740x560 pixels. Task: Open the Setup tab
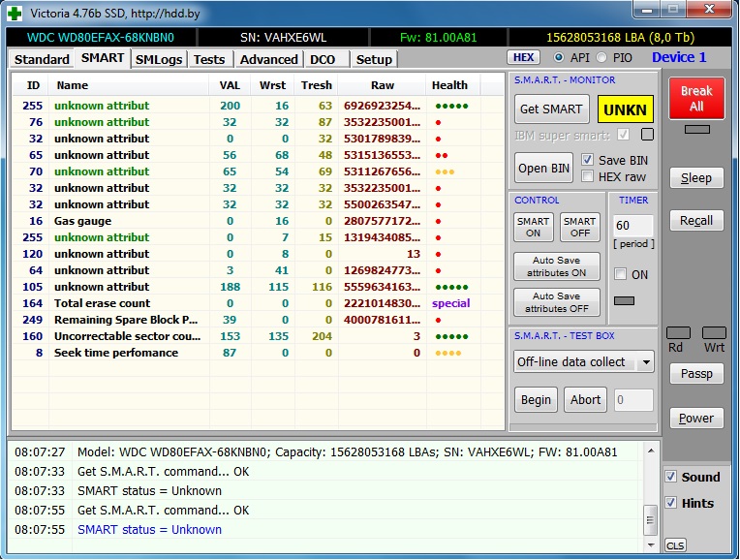(x=374, y=59)
